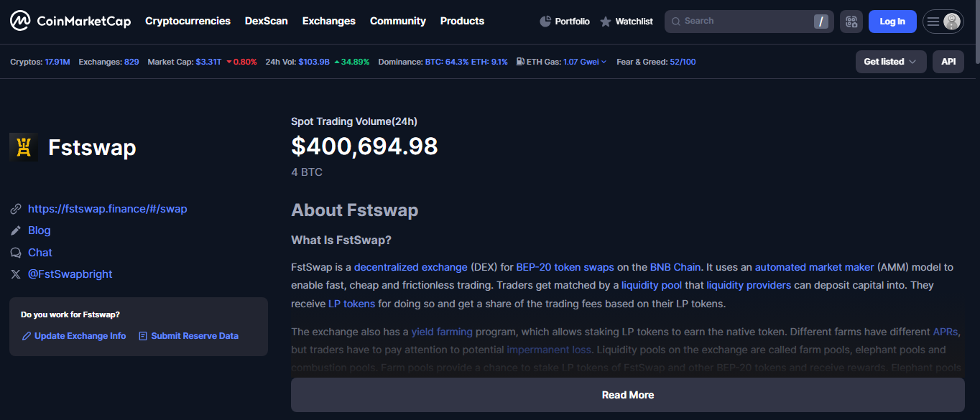Click the API button
Screen dimensions: 980x420
pyautogui.click(x=948, y=62)
